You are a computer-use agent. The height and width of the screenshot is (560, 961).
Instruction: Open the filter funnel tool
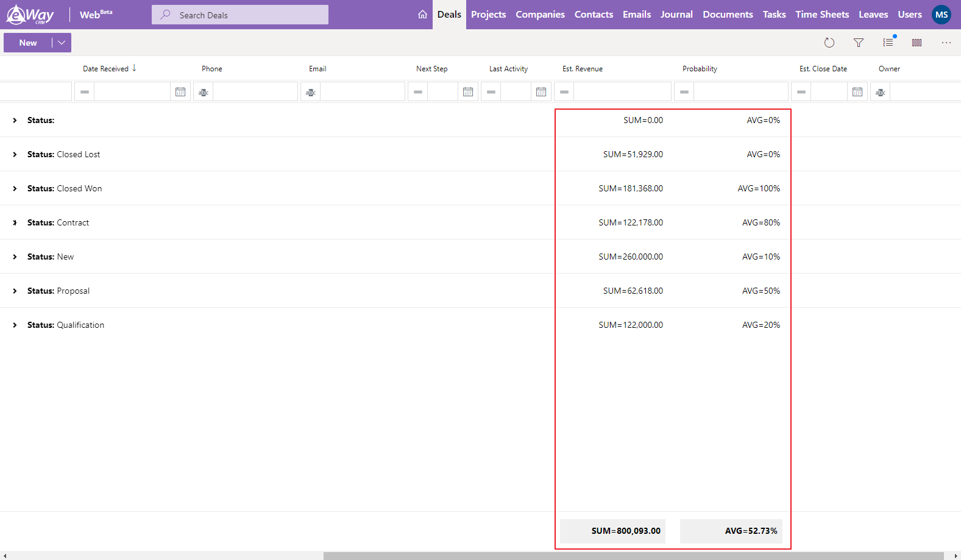click(859, 43)
